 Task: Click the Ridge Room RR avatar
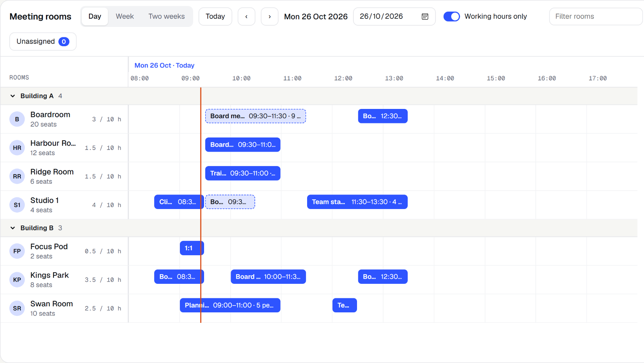[x=17, y=176]
